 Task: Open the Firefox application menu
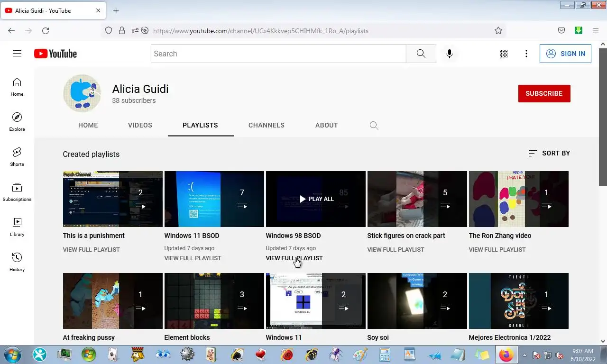tap(596, 30)
